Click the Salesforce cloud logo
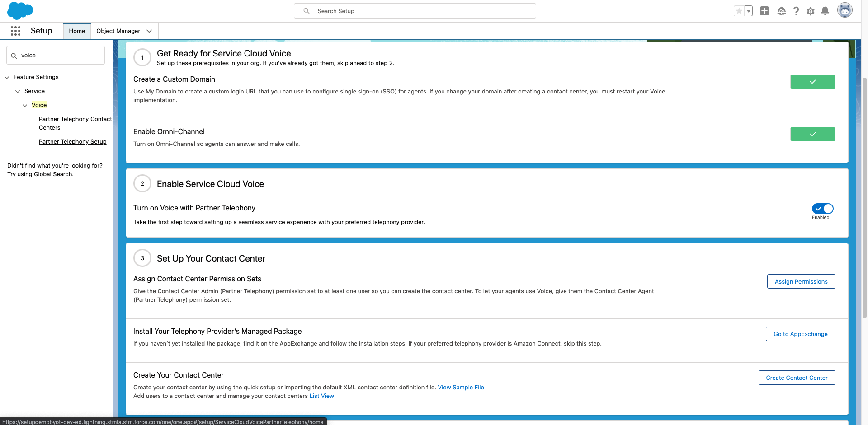Screen dimensions: 868x425 point(20,10)
